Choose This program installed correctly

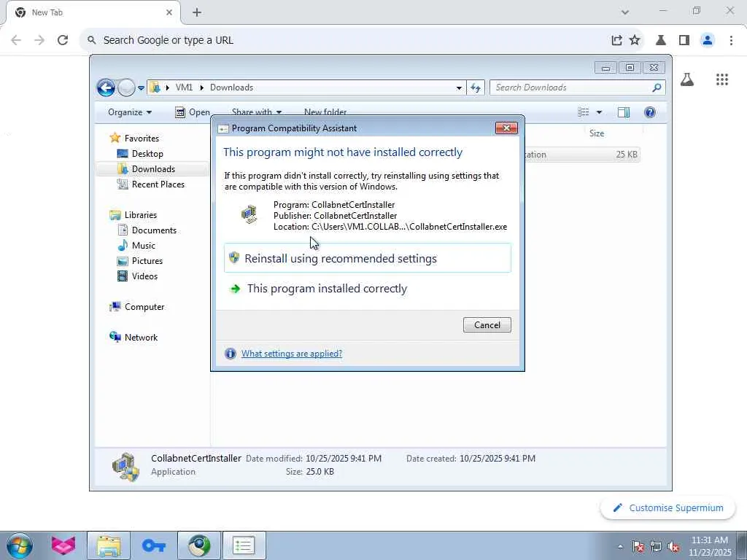click(x=368, y=289)
